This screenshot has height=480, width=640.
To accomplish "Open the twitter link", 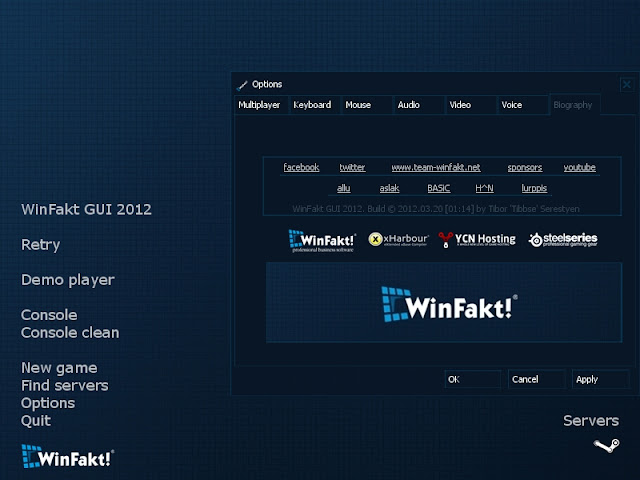I will tap(352, 167).
